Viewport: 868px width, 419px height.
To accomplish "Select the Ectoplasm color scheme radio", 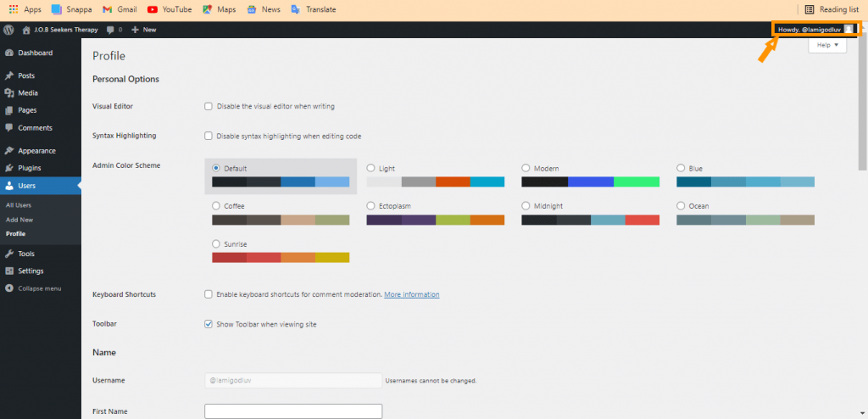I will pos(371,205).
